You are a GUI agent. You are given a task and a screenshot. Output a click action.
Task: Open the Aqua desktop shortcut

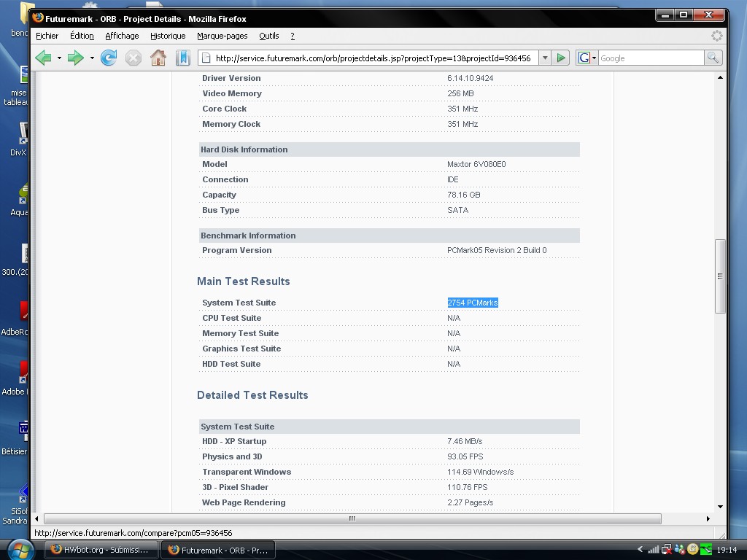pos(19,199)
